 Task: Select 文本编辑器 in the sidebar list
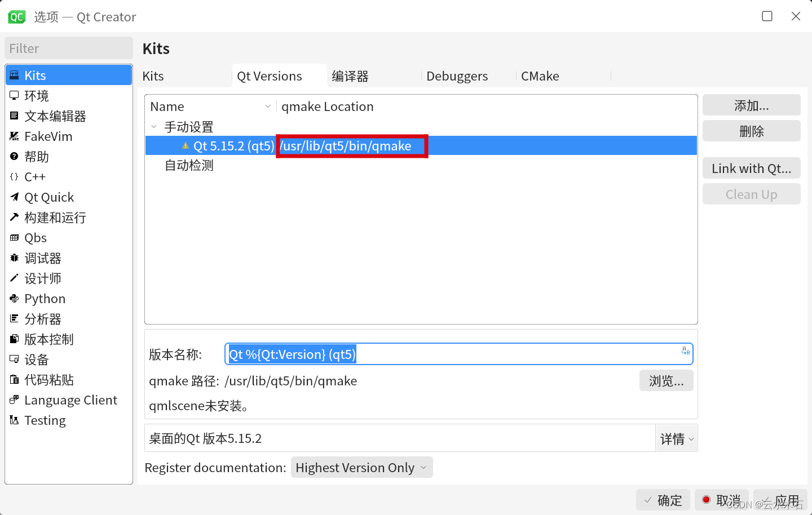point(69,116)
